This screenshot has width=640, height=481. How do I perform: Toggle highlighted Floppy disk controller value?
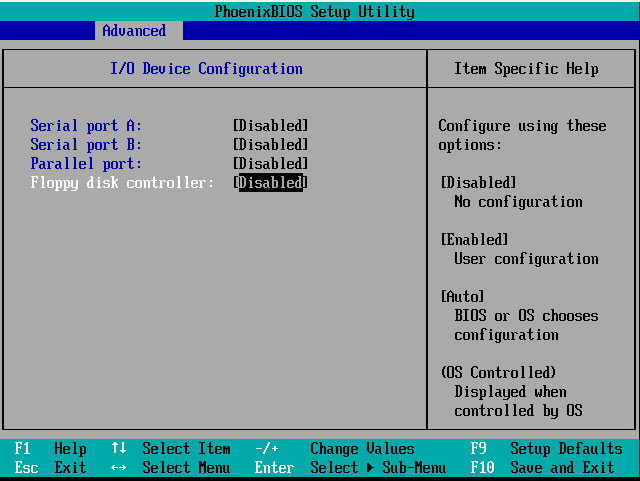click(270, 182)
